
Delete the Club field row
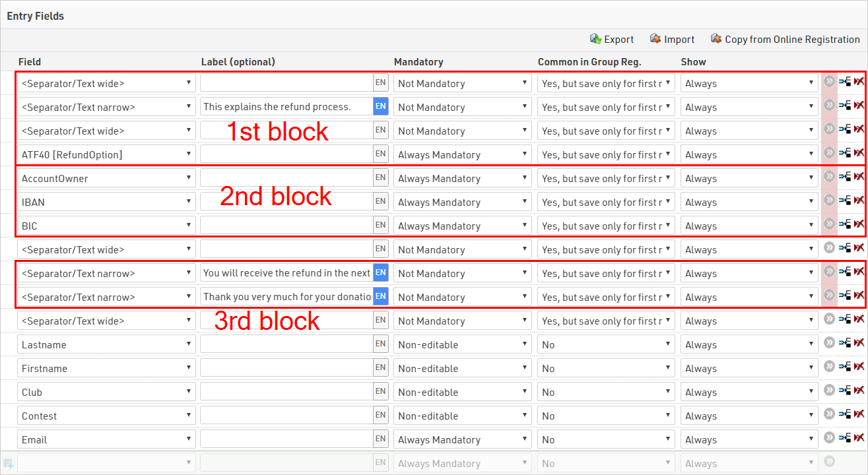pos(859,391)
